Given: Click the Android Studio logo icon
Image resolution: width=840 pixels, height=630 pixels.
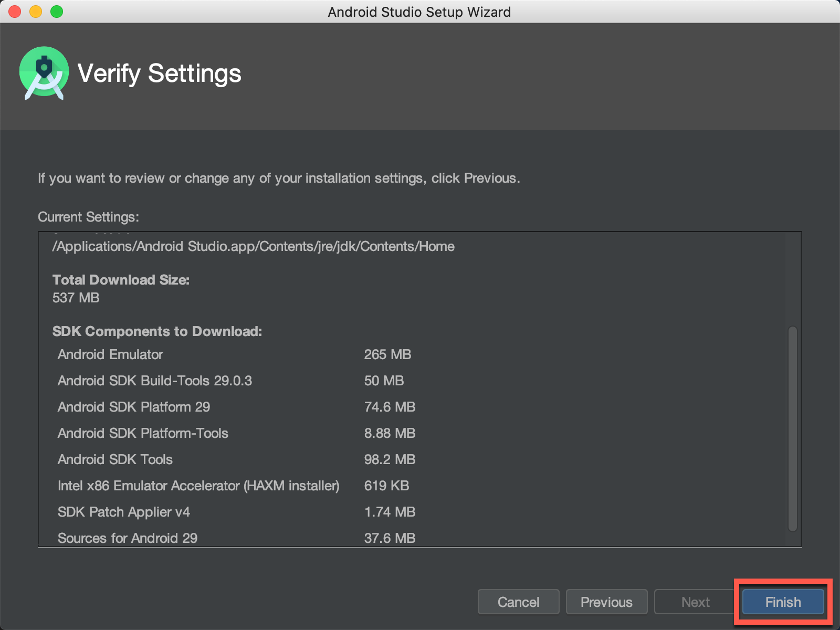Looking at the screenshot, I should (44, 73).
